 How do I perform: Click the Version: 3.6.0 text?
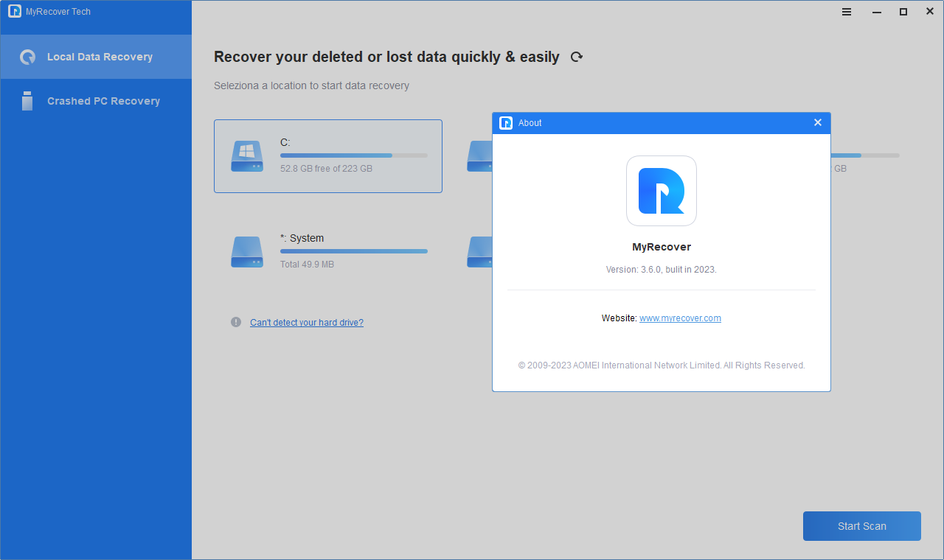(662, 270)
